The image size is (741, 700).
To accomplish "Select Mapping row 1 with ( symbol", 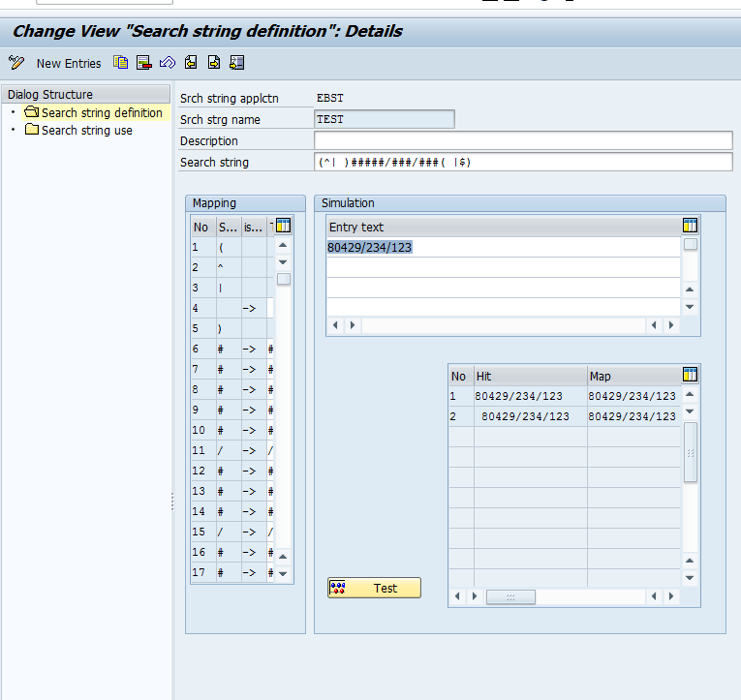I will 229,247.
